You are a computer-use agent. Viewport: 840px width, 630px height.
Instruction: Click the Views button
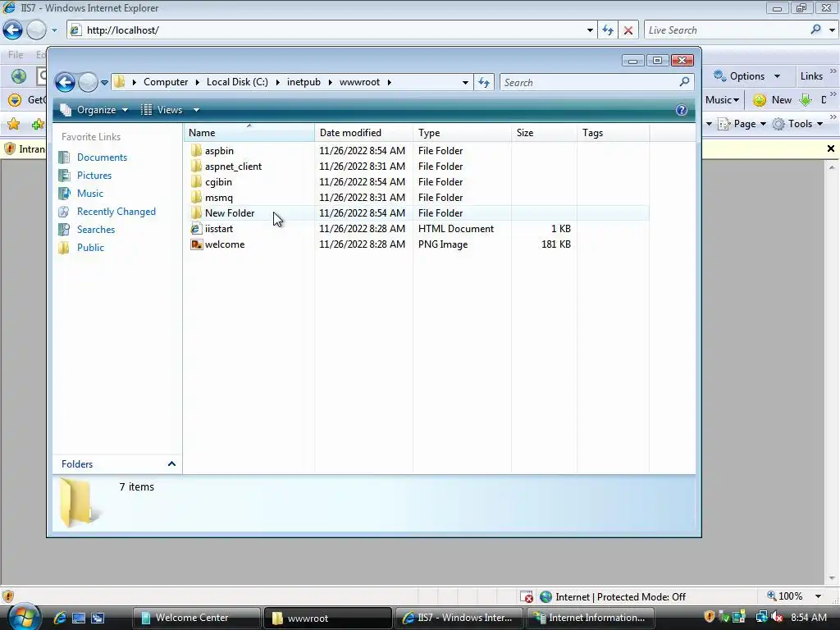(162, 110)
